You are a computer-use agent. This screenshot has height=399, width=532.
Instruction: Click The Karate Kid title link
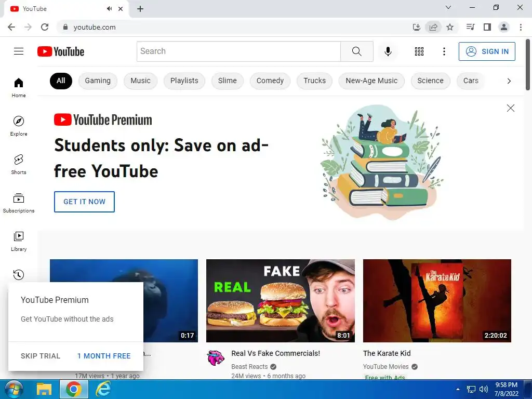click(387, 353)
